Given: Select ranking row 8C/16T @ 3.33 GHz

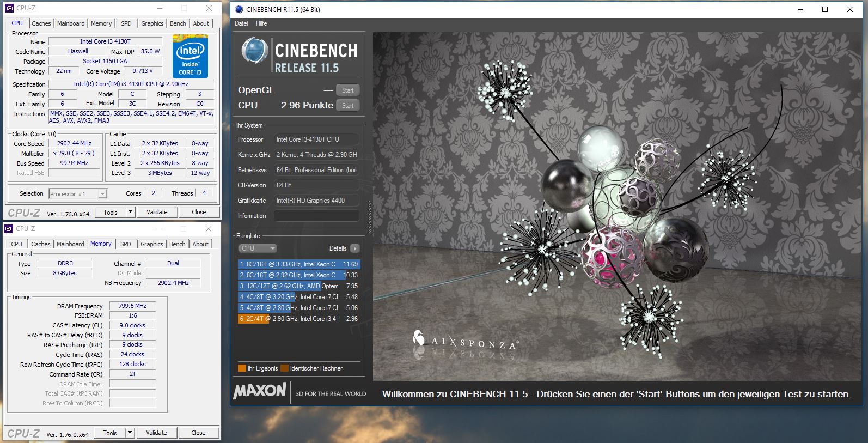Looking at the screenshot, I should [298, 264].
